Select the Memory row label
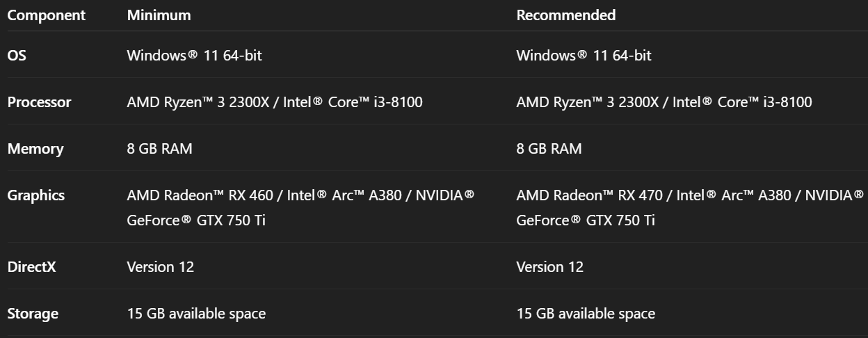 pyautogui.click(x=35, y=149)
